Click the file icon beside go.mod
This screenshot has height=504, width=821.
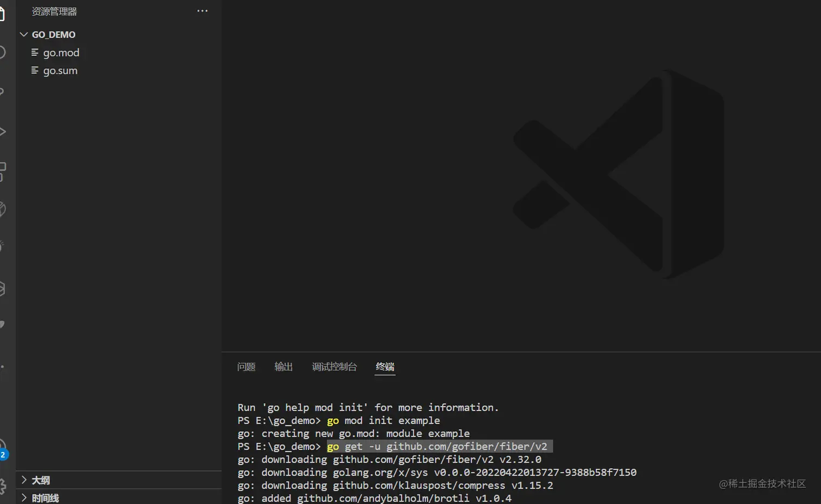[x=35, y=53]
